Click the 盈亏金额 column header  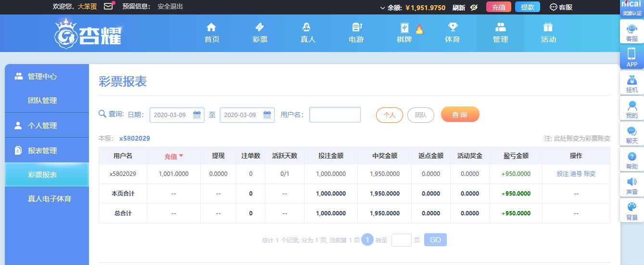[516, 156]
